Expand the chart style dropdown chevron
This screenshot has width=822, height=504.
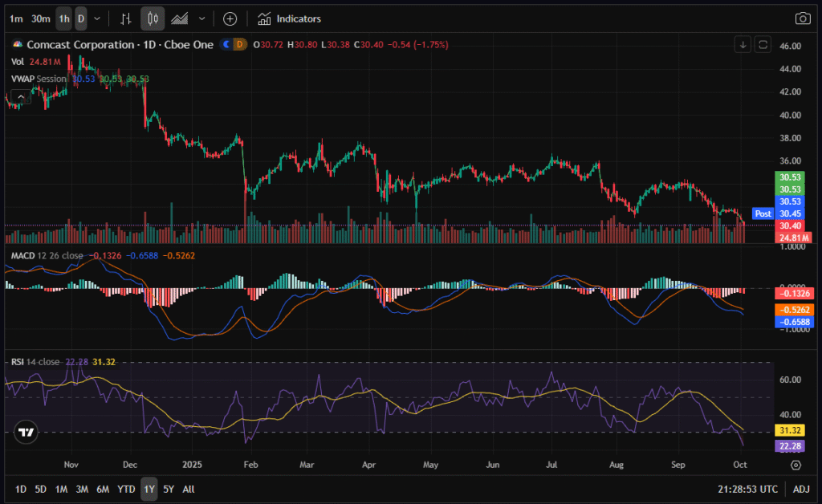[x=201, y=18]
